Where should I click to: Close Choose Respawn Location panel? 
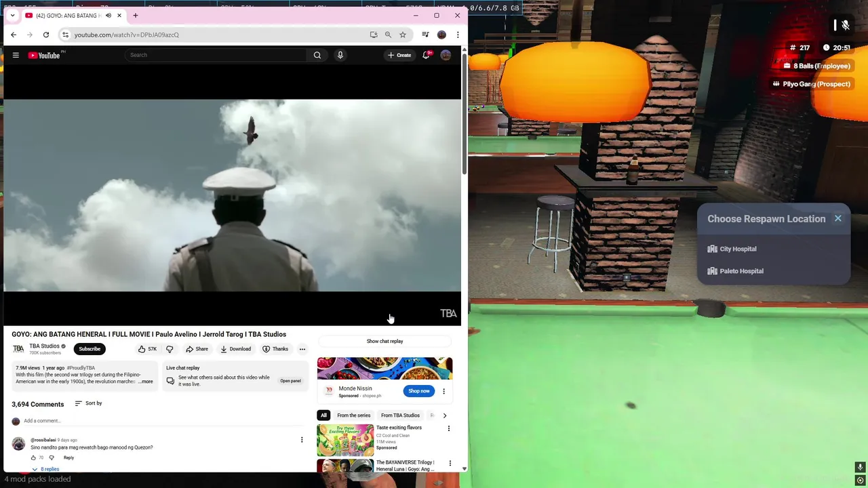click(x=838, y=218)
